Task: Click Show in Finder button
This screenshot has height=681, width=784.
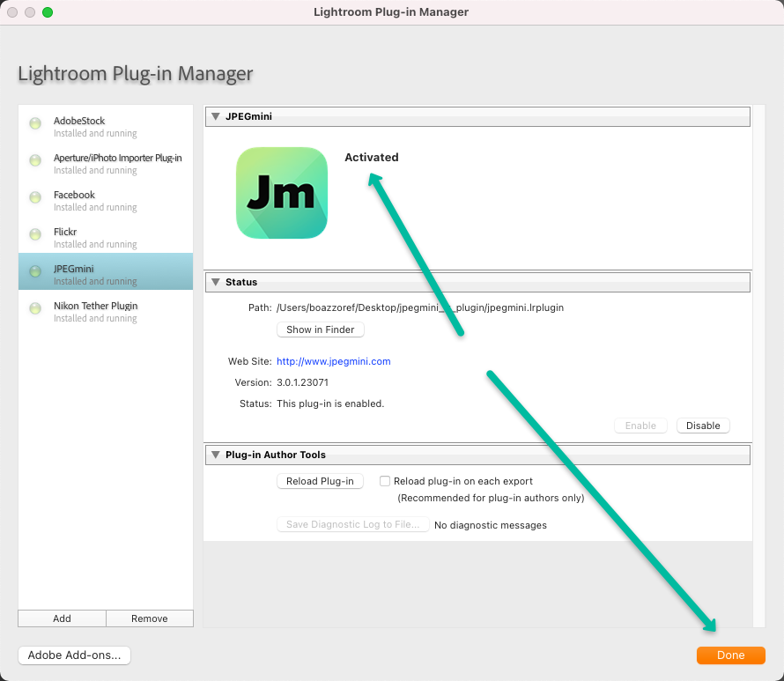Action: pyautogui.click(x=320, y=329)
